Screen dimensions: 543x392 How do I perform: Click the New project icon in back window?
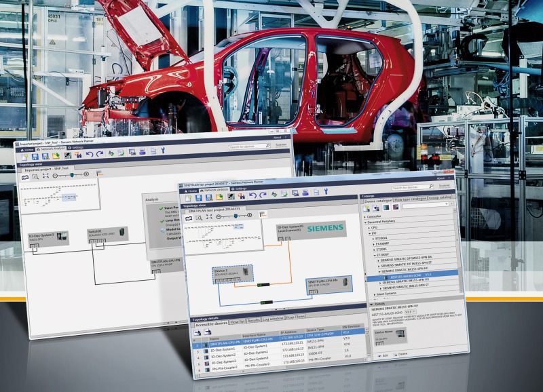click(25, 156)
